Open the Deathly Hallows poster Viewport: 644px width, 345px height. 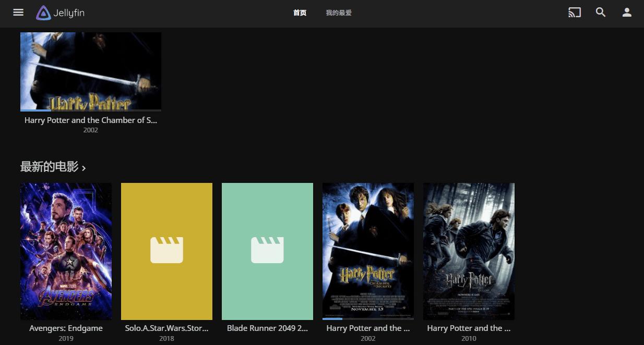click(469, 251)
